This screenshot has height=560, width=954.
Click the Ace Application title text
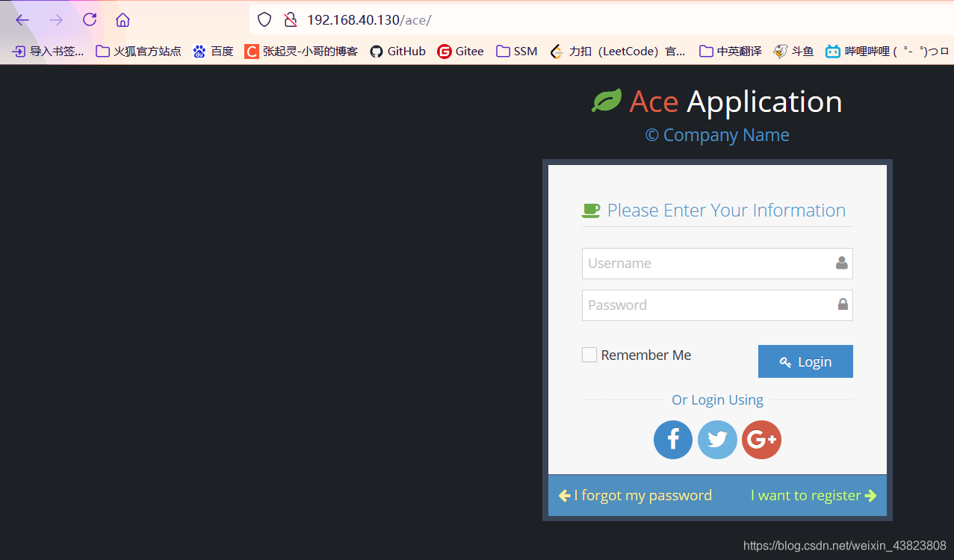coord(736,102)
